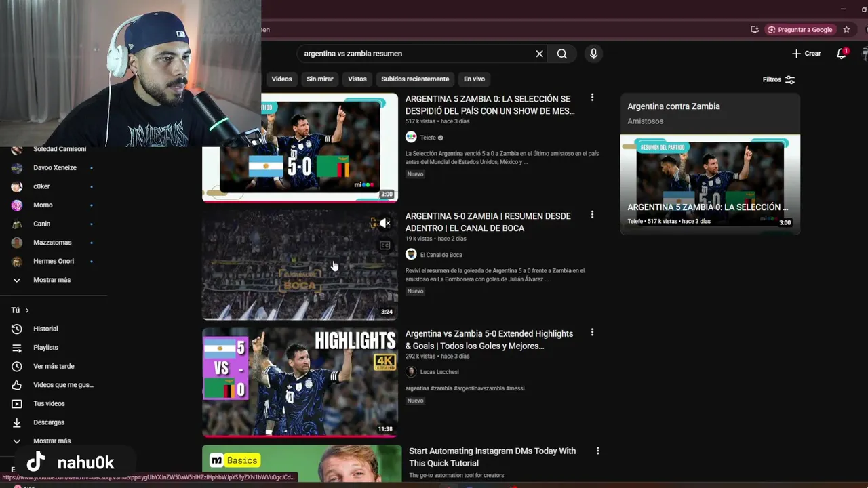
Task: Open the Highlights 4K video thumbnail
Action: 300,382
